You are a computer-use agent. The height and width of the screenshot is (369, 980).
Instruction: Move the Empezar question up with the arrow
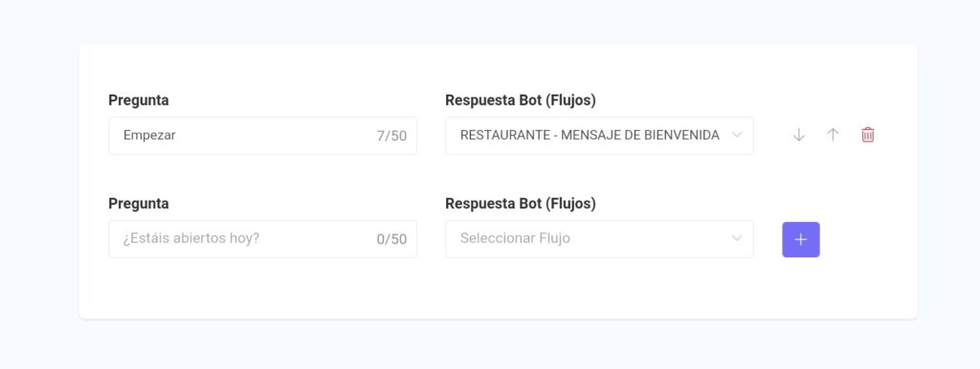pyautogui.click(x=833, y=135)
